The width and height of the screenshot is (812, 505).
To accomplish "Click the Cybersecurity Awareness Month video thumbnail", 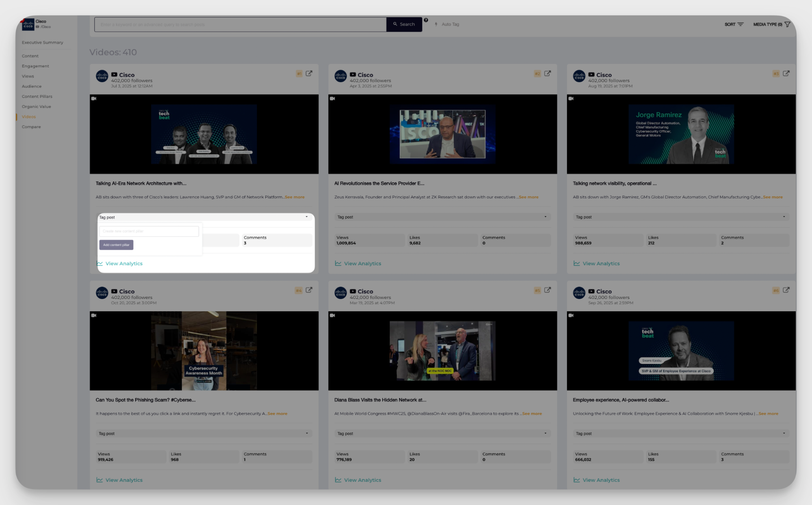I will tap(204, 351).
